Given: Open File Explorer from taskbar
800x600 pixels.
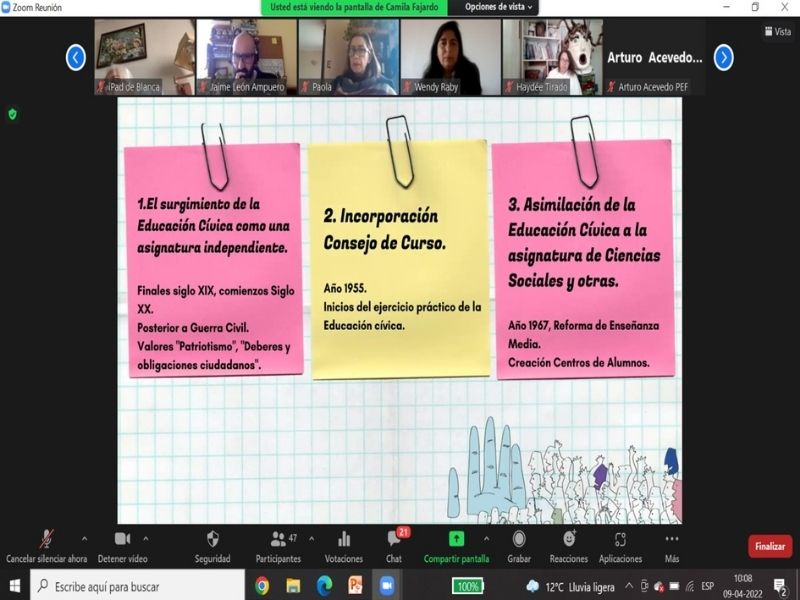Looking at the screenshot, I should pyautogui.click(x=293, y=586).
